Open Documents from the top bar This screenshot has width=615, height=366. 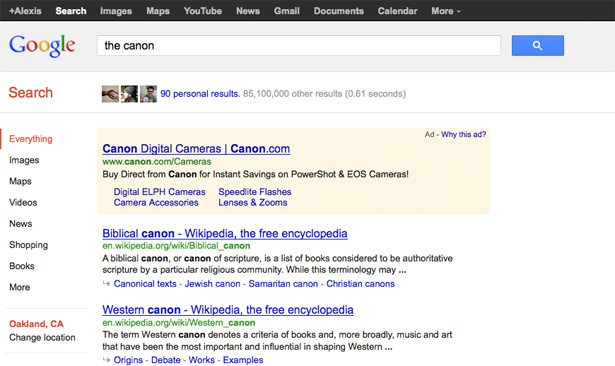[338, 11]
